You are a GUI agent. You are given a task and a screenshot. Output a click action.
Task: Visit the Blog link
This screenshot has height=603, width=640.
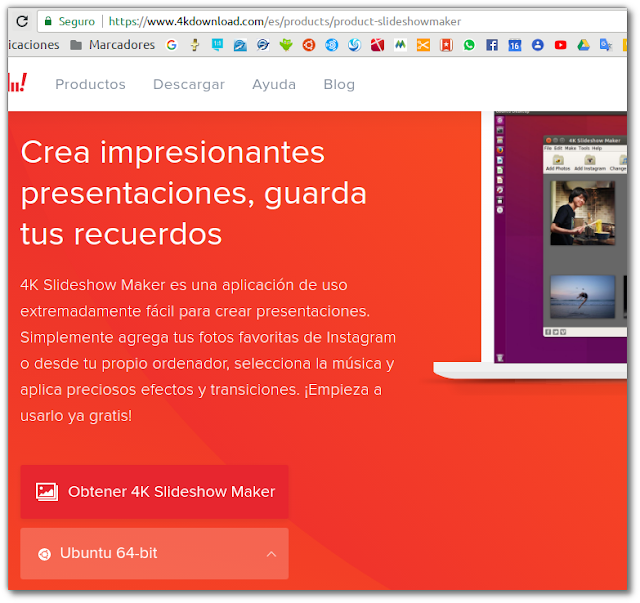tap(339, 84)
